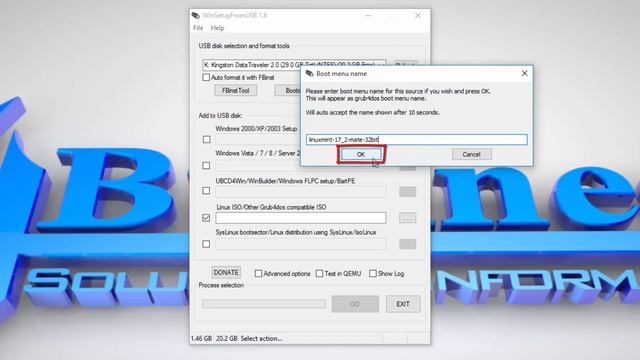The image size is (640, 360).
Task: Click the DONATE button
Action: pyautogui.click(x=226, y=272)
